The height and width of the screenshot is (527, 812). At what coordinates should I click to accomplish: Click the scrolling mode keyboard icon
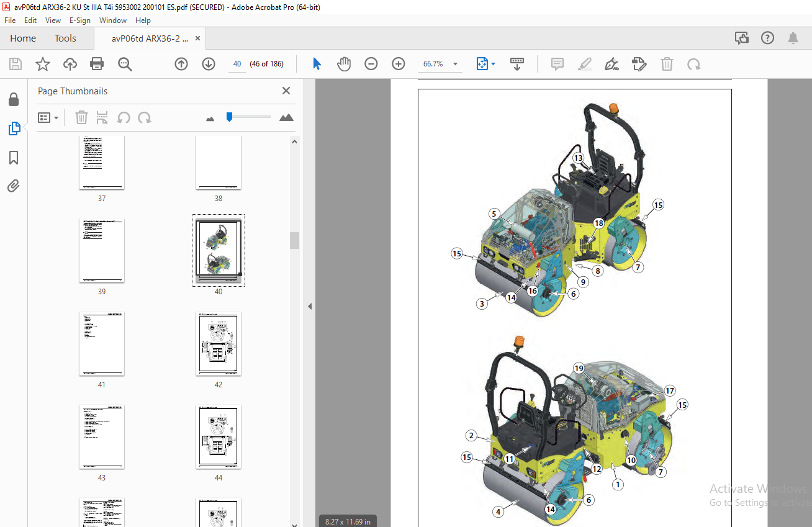517,64
